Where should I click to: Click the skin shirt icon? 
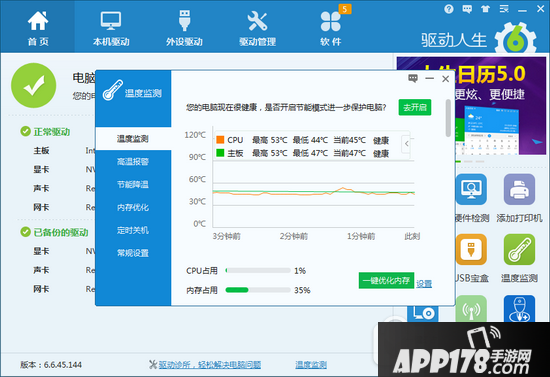coord(485,9)
